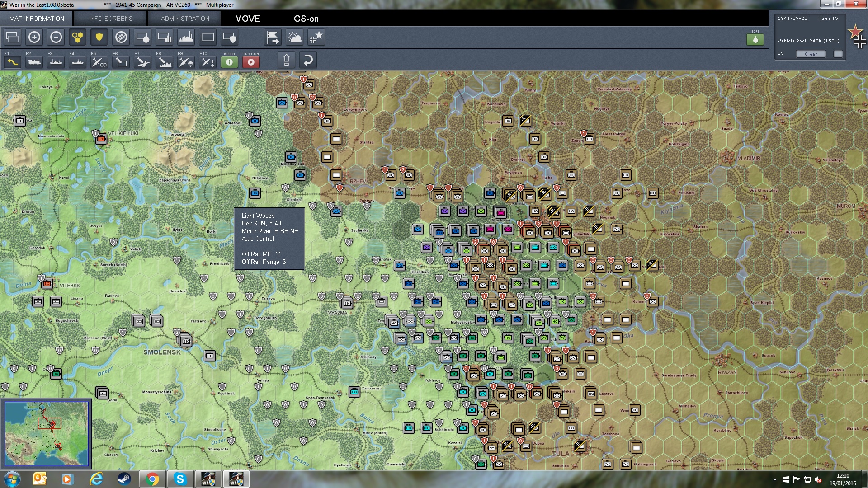Toggle the yellow shield map overlay
Screen dimensions: 868x488
tap(99, 37)
